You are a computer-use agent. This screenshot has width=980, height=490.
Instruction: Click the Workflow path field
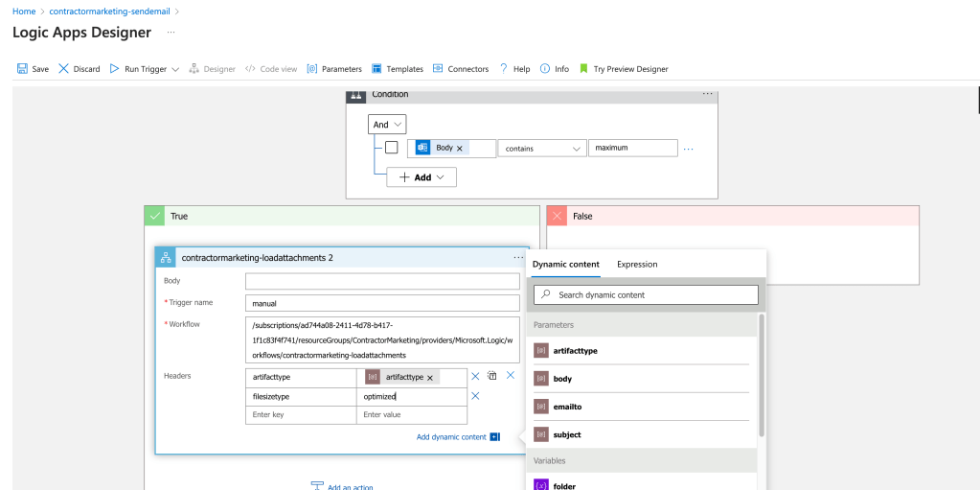click(382, 339)
